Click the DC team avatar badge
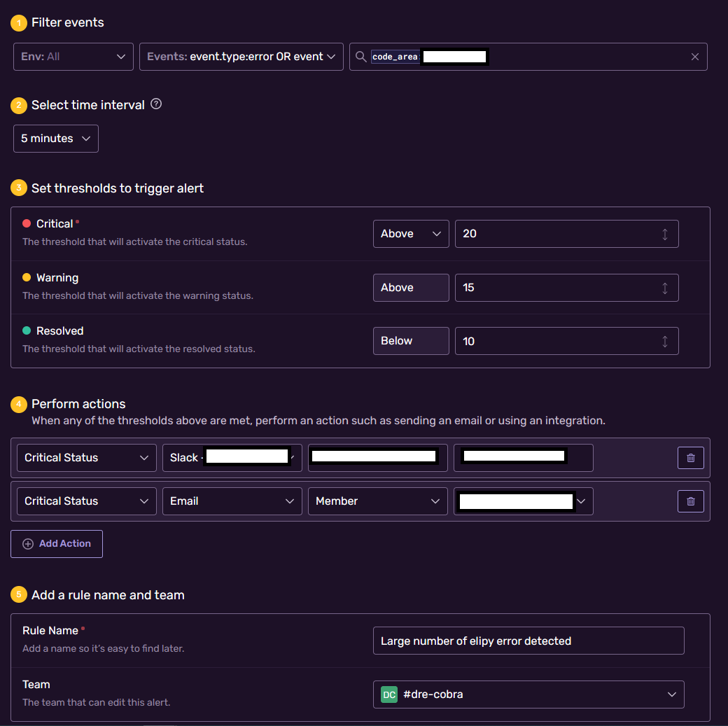The height and width of the screenshot is (726, 728). point(388,694)
